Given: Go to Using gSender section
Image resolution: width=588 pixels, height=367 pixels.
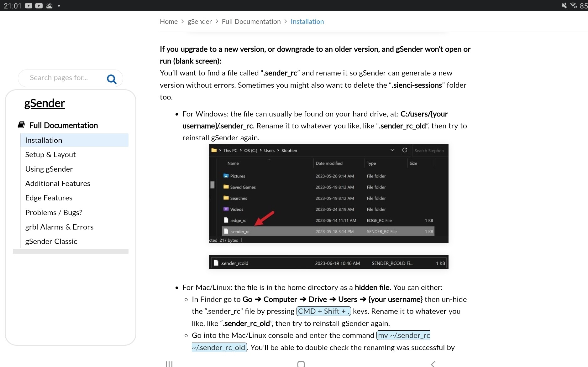Looking at the screenshot, I should point(49,169).
